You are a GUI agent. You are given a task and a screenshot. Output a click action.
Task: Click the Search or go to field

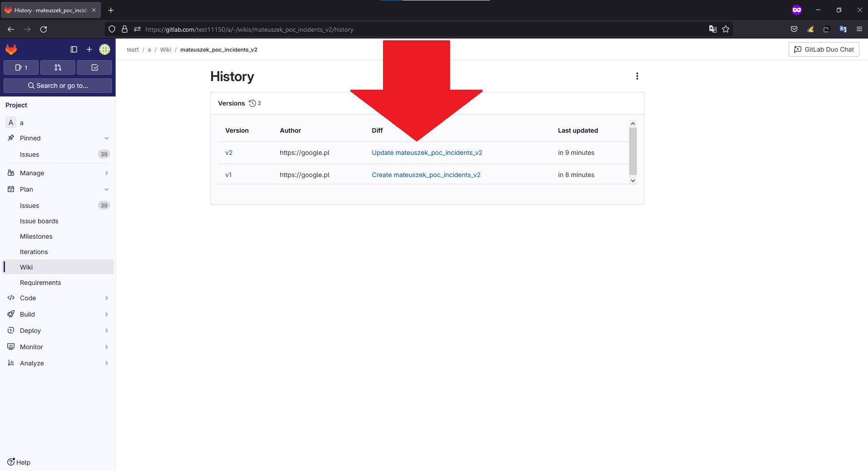tap(58, 86)
